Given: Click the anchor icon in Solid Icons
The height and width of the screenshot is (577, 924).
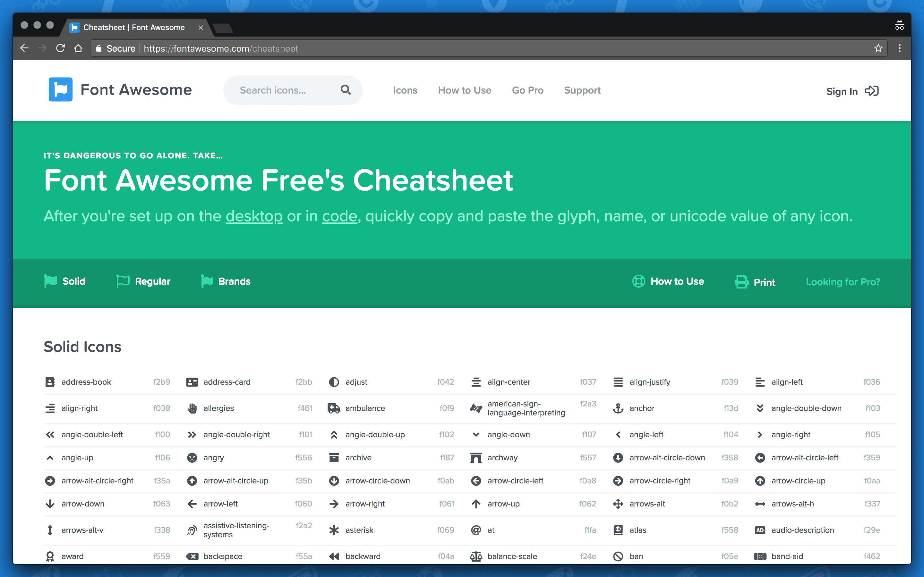Looking at the screenshot, I should [x=618, y=408].
